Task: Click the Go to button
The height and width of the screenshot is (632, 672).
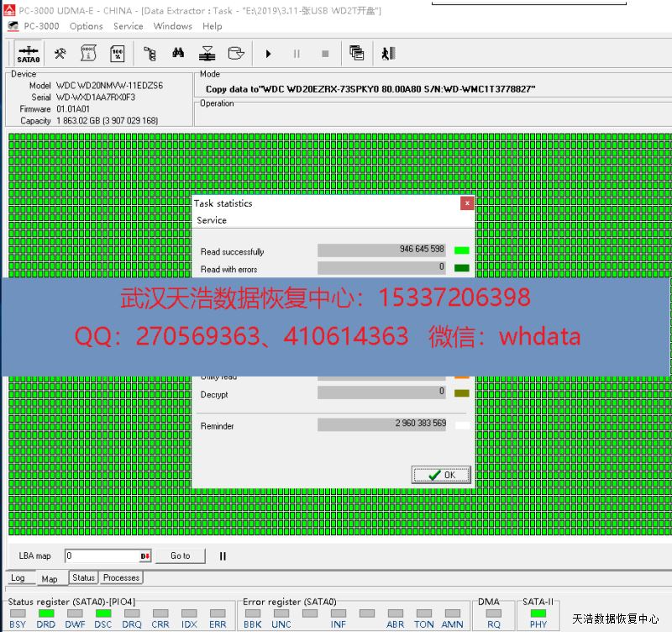Action: [x=180, y=556]
